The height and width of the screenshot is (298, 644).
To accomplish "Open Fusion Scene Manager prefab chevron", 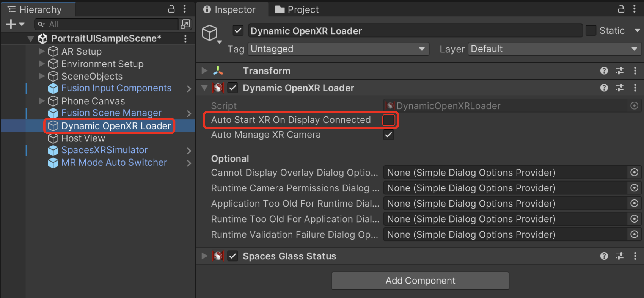I will coord(189,113).
